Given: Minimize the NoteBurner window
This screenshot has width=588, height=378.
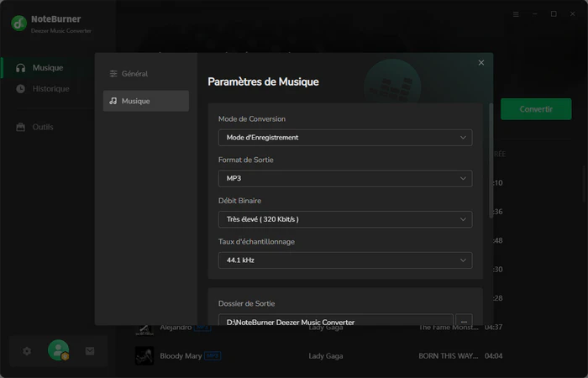Looking at the screenshot, I should pyautogui.click(x=535, y=14).
